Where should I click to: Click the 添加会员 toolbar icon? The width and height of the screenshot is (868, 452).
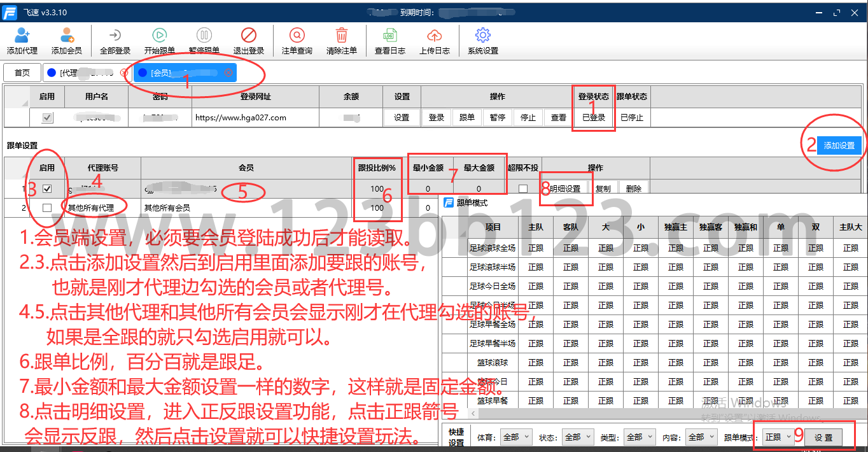pos(67,36)
